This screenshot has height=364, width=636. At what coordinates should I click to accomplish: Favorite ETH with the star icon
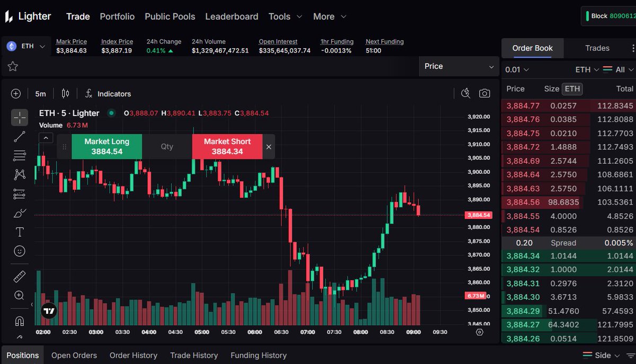13,66
